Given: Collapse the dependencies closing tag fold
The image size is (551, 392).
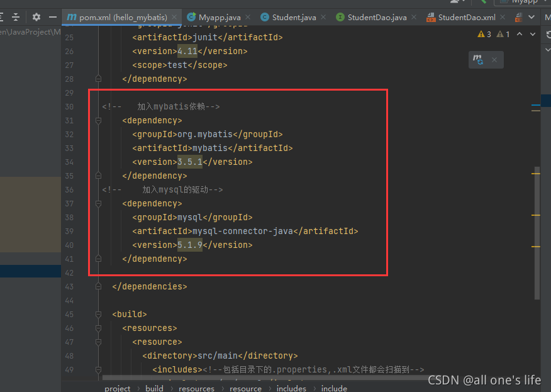Looking at the screenshot, I should pyautogui.click(x=98, y=286).
